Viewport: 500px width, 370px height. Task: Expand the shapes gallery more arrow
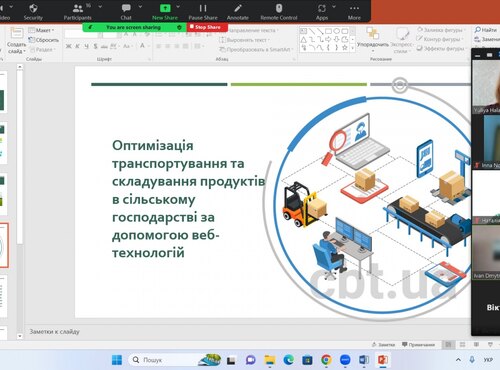[352, 48]
